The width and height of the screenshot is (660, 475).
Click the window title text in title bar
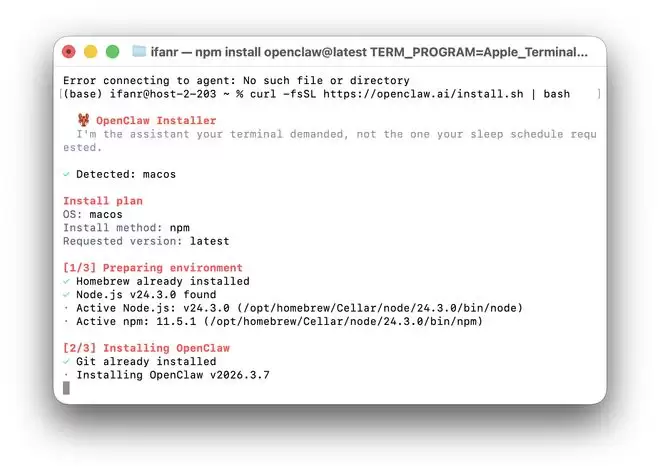370,51
